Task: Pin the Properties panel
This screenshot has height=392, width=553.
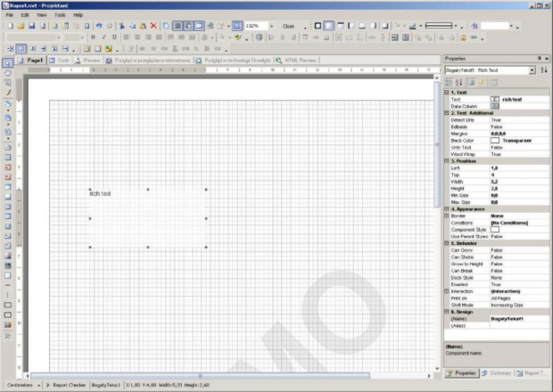Action: point(540,59)
